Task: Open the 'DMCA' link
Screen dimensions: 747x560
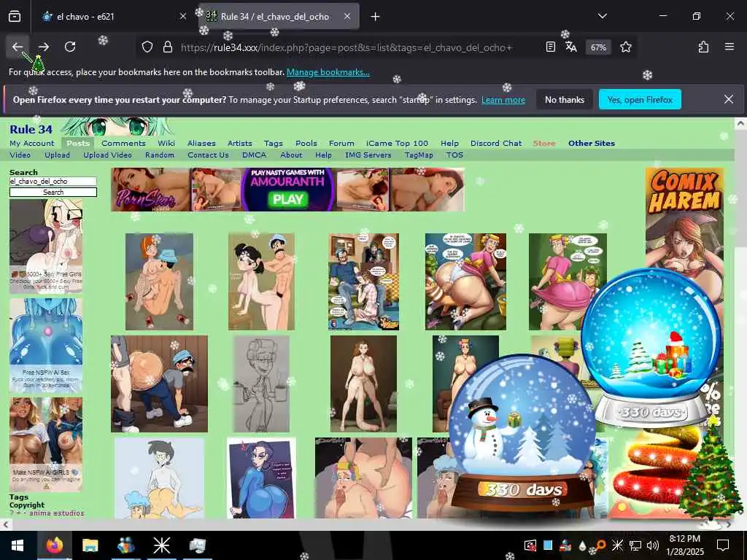Action: pyautogui.click(x=254, y=155)
